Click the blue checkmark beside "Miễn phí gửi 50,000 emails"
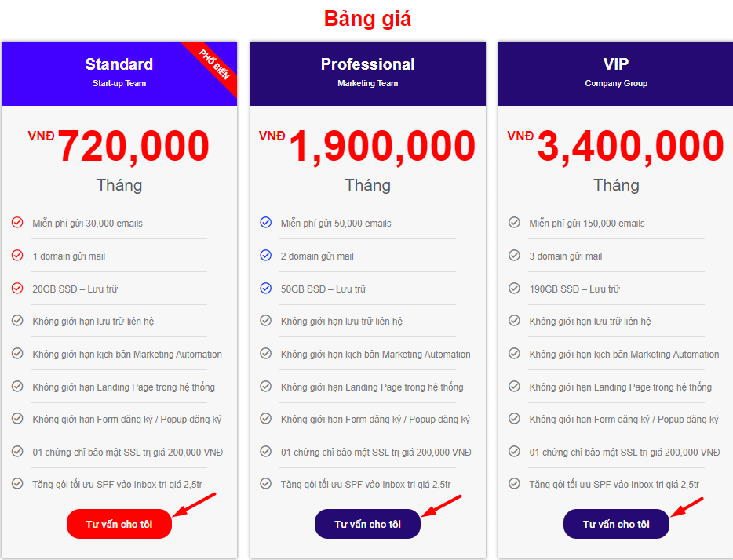The width and height of the screenshot is (733, 560). (265, 222)
